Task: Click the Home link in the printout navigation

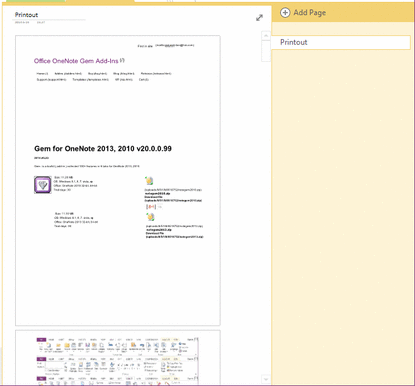Action: (42, 73)
